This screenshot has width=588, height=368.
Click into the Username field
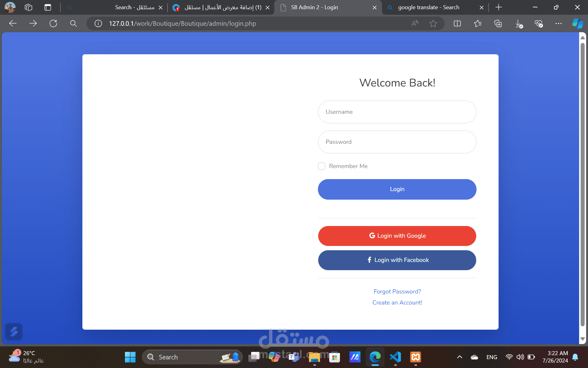click(397, 112)
